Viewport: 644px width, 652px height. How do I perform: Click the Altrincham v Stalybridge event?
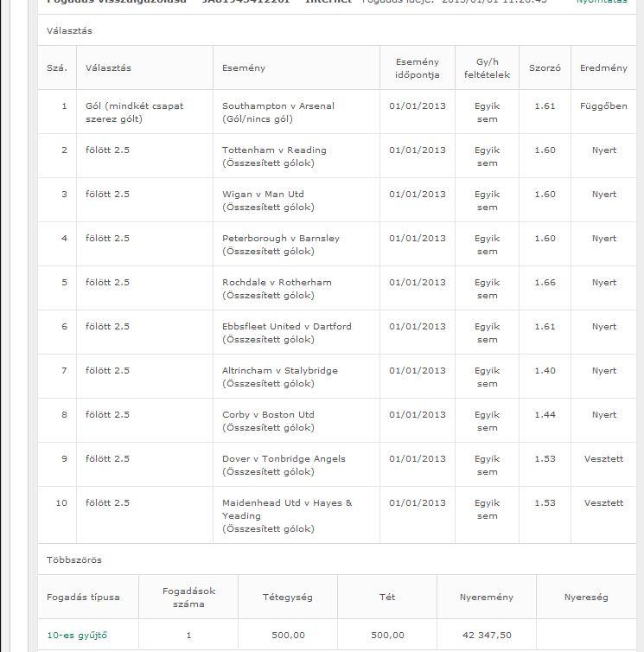(x=280, y=371)
